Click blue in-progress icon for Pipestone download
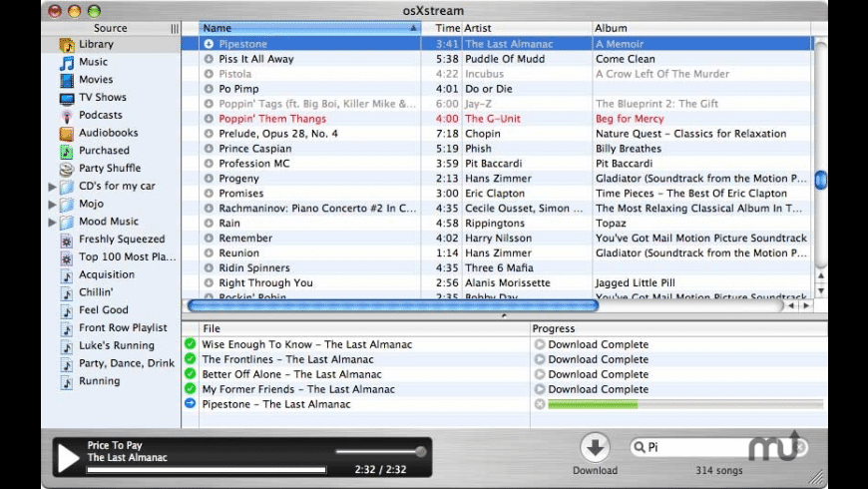The height and width of the screenshot is (489, 868). (190, 404)
